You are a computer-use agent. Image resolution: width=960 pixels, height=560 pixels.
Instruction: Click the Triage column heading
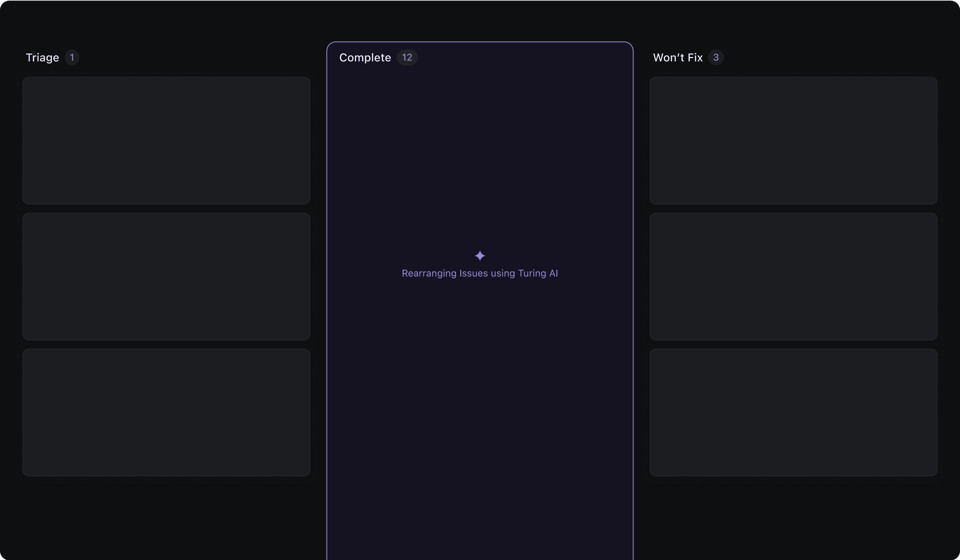[x=42, y=58]
